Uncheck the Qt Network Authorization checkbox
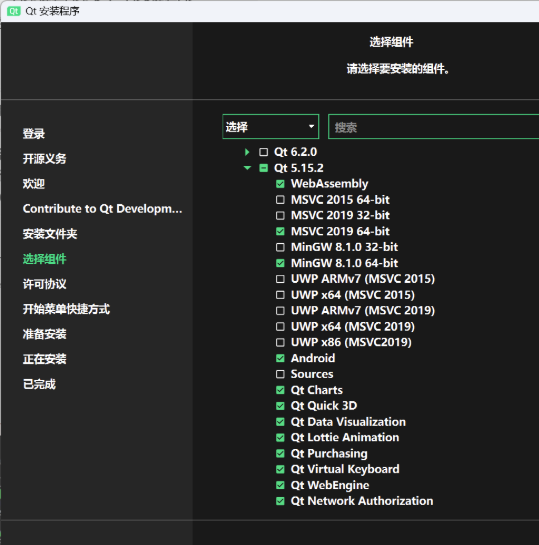539x545 pixels. [x=280, y=501]
